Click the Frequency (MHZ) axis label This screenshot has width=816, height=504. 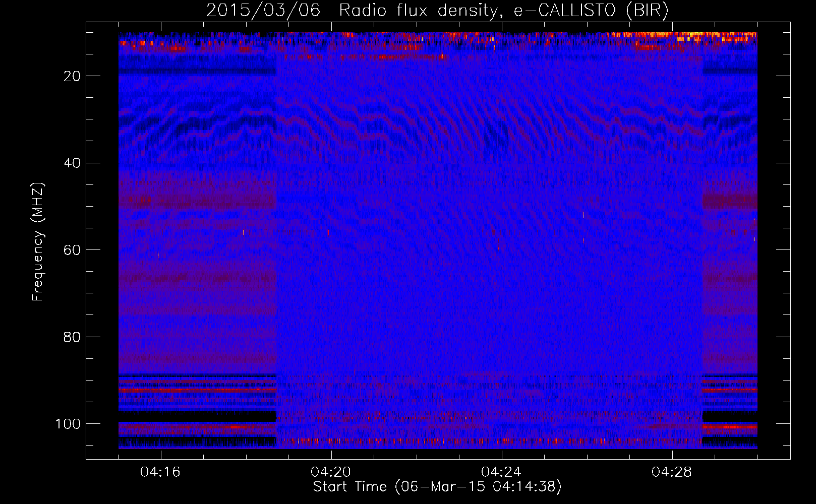(38, 241)
